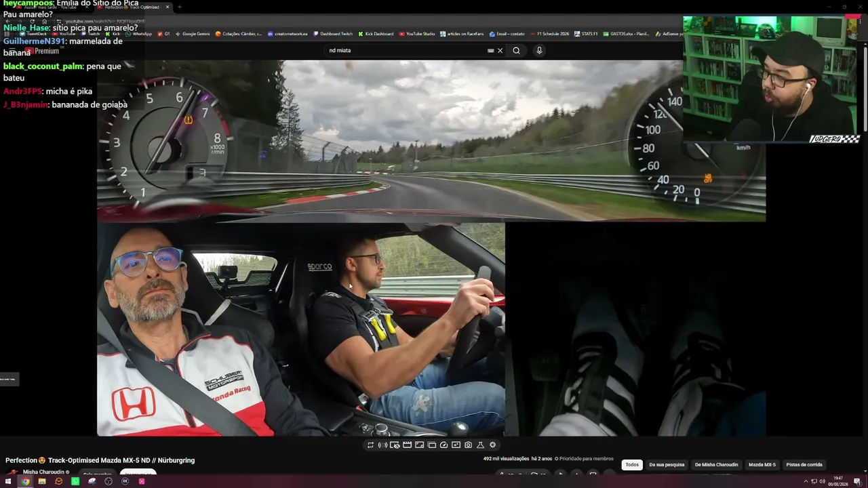Screen dimensions: 868x488
Task: Open a new browser tab
Action: [x=180, y=7]
